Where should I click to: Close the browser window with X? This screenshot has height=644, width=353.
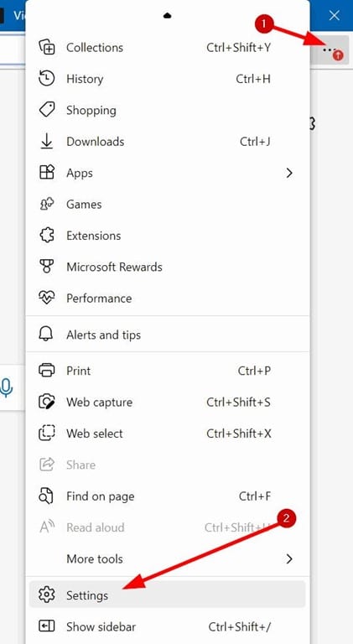pyautogui.click(x=334, y=16)
